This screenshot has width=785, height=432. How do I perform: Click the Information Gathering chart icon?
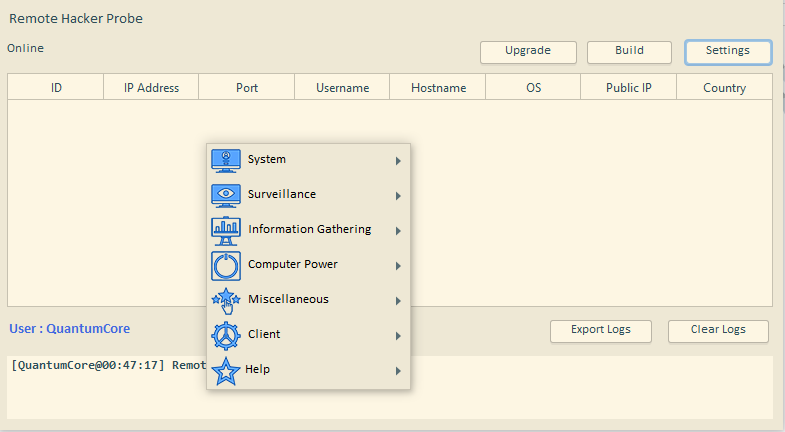coord(226,230)
